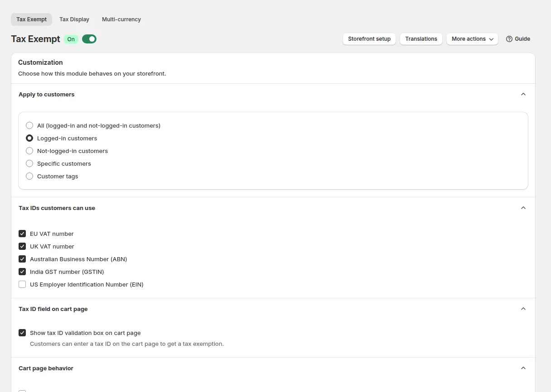Switch to the Tax Display tab

coord(74,19)
